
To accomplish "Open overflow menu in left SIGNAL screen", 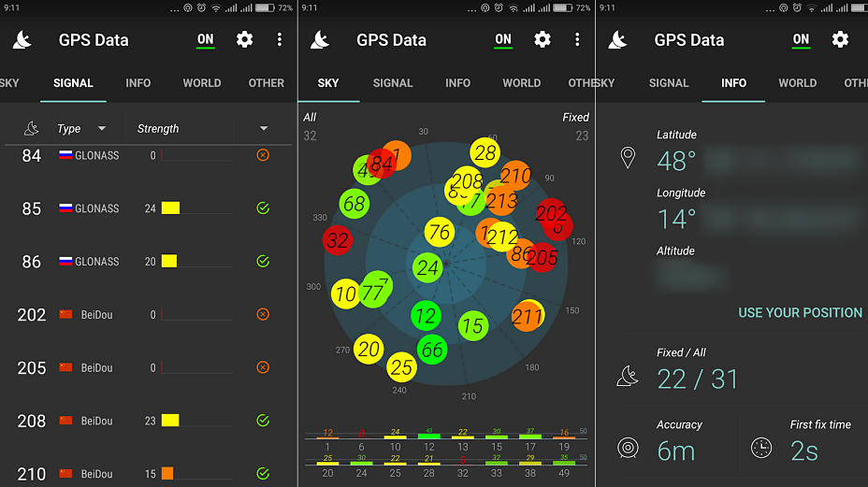I will (x=280, y=39).
